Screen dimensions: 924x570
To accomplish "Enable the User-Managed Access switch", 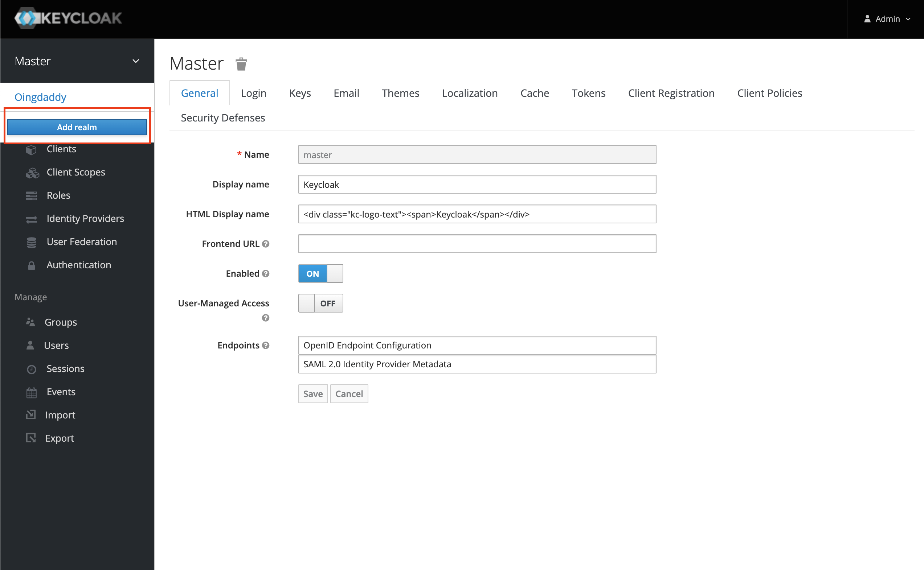I will tap(320, 303).
